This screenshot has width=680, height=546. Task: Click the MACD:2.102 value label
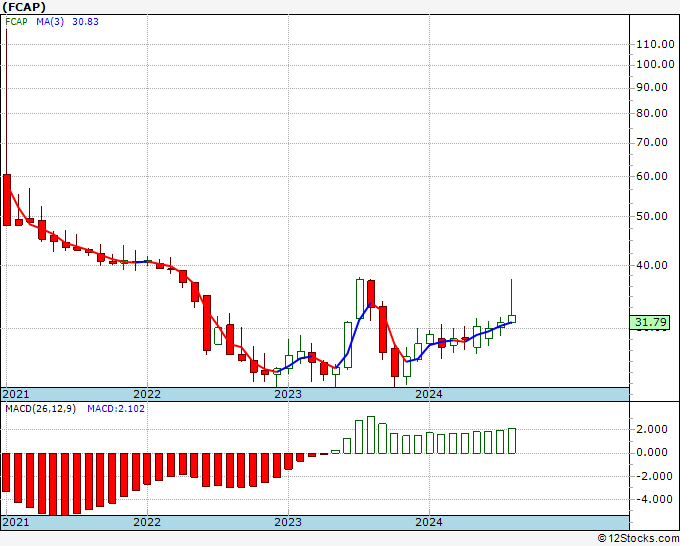pyautogui.click(x=116, y=409)
